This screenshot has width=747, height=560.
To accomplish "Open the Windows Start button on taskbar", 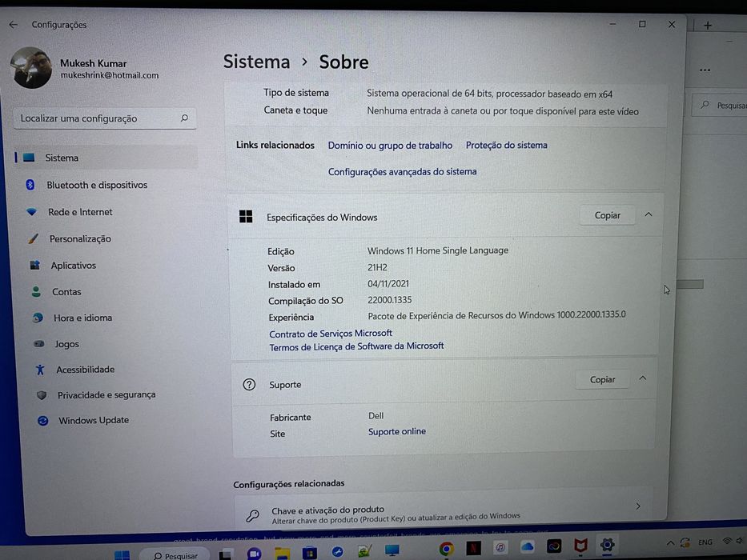I will pyautogui.click(x=122, y=555).
